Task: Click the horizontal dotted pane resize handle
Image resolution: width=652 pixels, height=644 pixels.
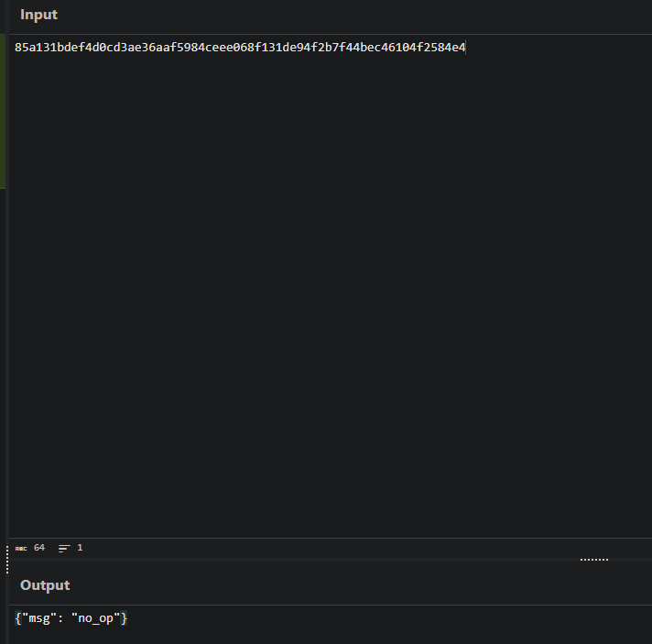Action: click(x=593, y=559)
